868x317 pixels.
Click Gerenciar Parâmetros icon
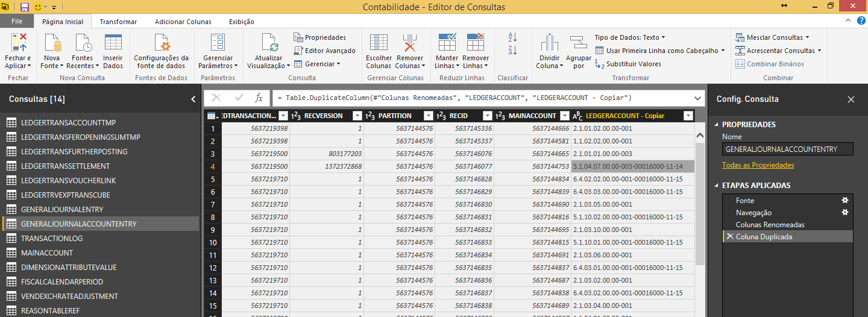click(x=218, y=43)
